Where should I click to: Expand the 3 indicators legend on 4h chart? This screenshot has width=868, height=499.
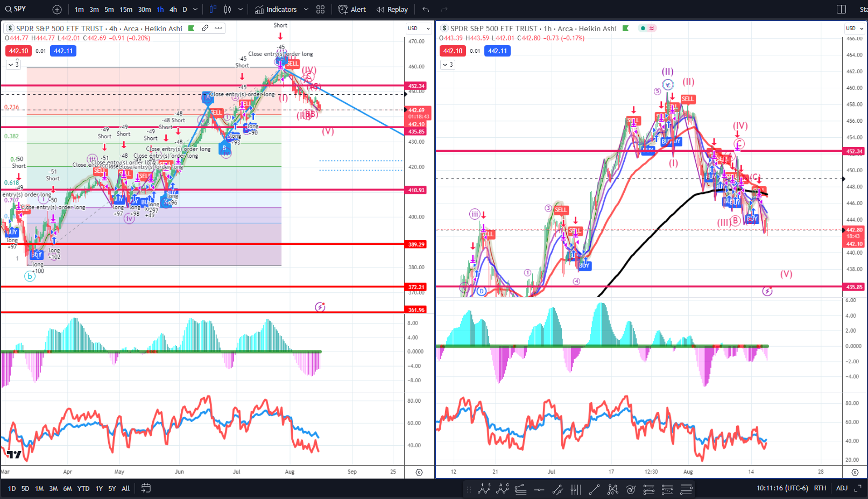pyautogui.click(x=13, y=65)
